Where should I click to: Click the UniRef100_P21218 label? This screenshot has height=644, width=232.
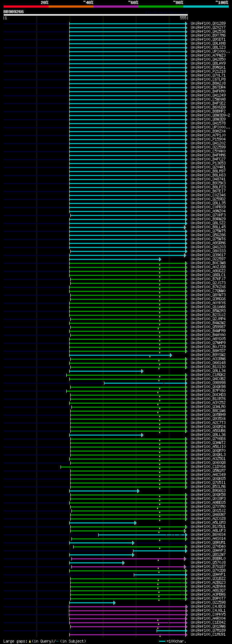click(208, 71)
